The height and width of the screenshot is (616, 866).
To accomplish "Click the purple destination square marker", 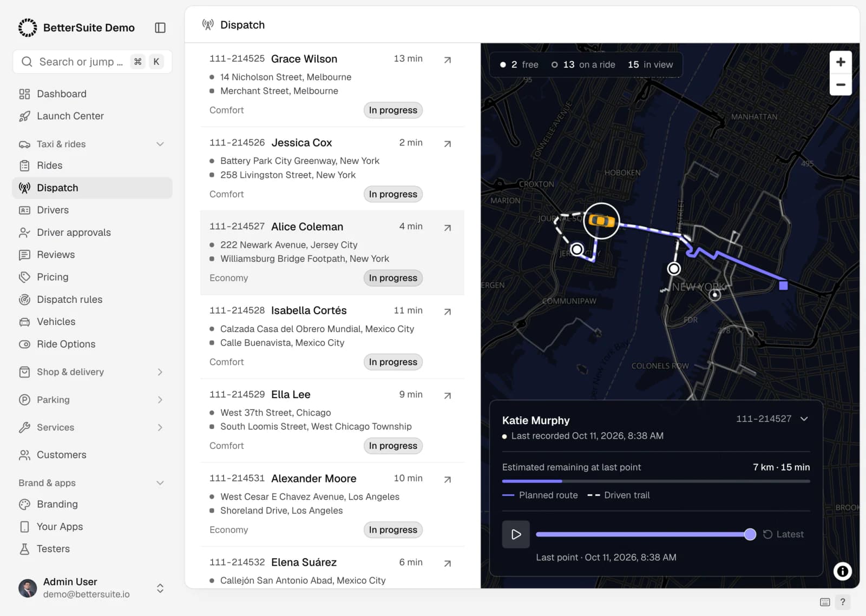I will tap(783, 285).
